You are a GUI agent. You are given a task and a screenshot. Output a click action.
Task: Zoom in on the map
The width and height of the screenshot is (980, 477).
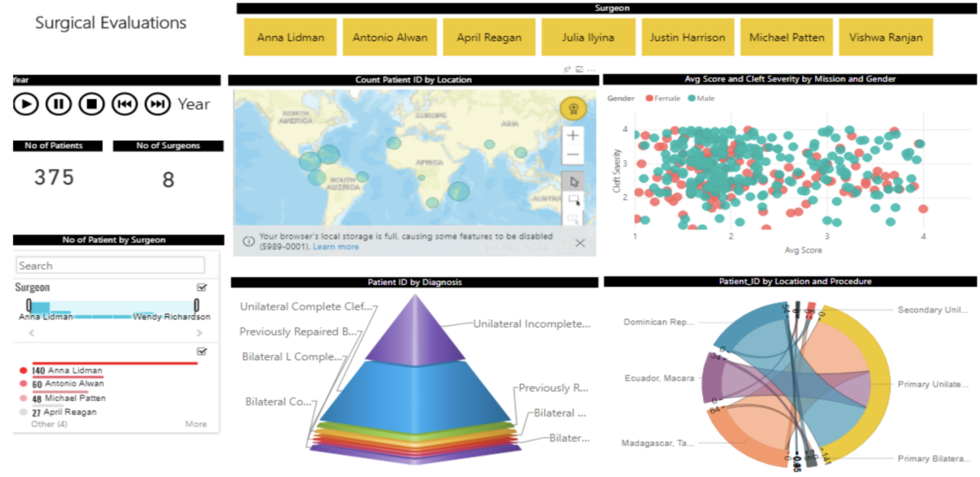(573, 136)
